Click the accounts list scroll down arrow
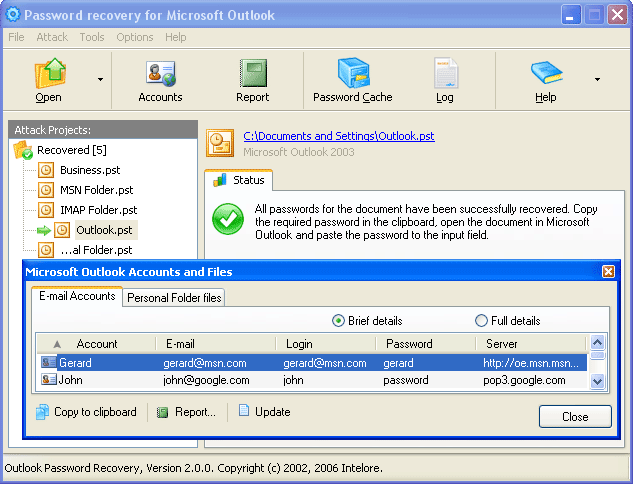Image resolution: width=633 pixels, height=485 pixels. [597, 381]
